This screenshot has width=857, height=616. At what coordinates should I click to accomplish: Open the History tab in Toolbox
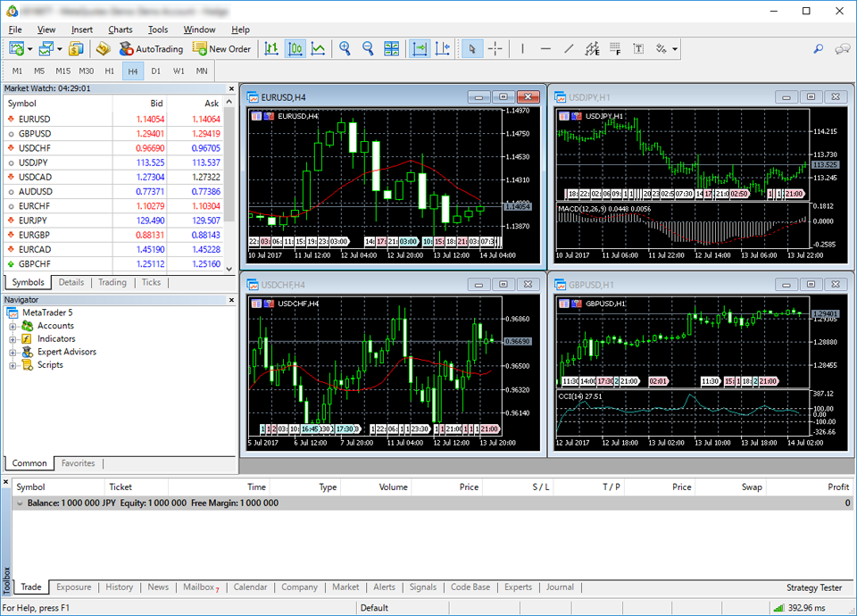119,587
